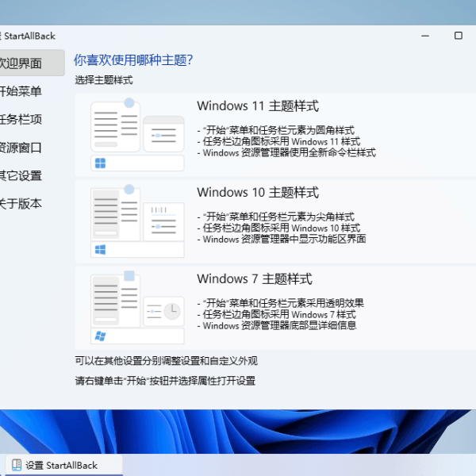Click the note 可以在其他设置分别调整设置和自定义外观
The width and height of the screenshot is (476, 476).
point(167,361)
